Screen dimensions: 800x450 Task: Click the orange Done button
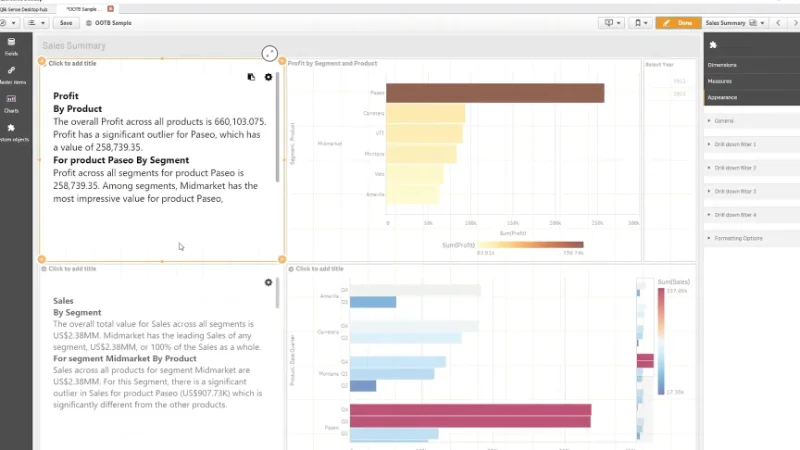[678, 23]
